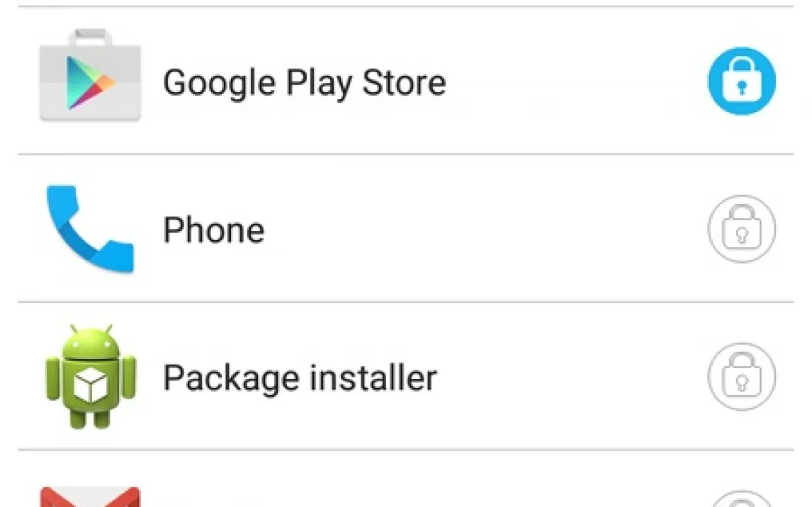
Task: Click the word "Store" in Play Store entry
Action: click(404, 83)
